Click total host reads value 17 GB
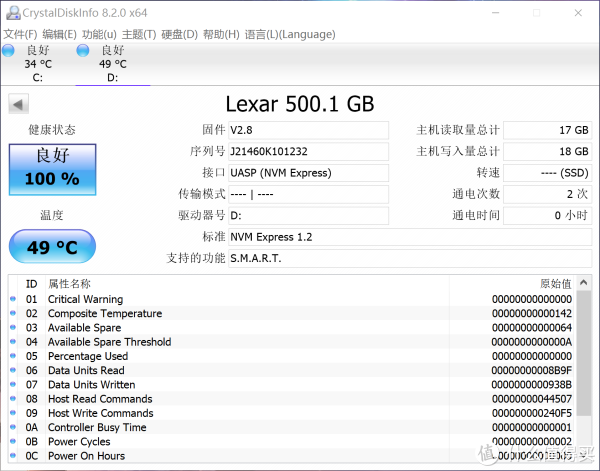 click(548, 130)
